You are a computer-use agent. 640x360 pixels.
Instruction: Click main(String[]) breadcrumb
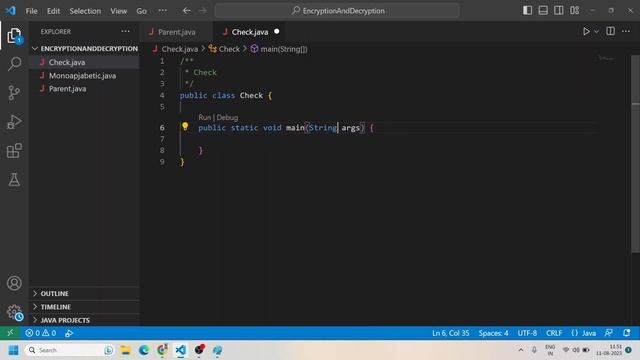point(284,49)
